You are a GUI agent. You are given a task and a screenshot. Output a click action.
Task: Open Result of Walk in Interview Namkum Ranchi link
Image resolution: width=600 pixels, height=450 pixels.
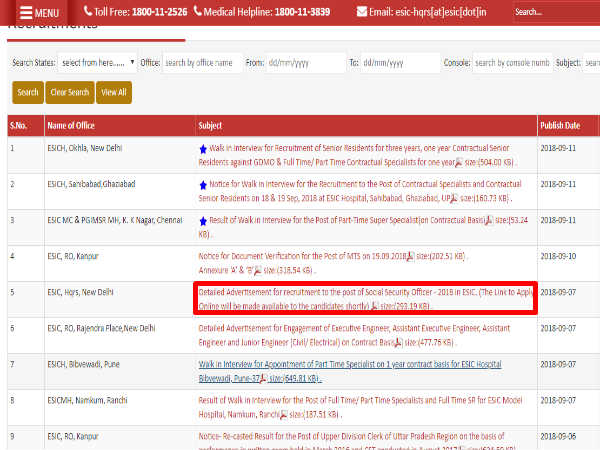[x=360, y=407]
